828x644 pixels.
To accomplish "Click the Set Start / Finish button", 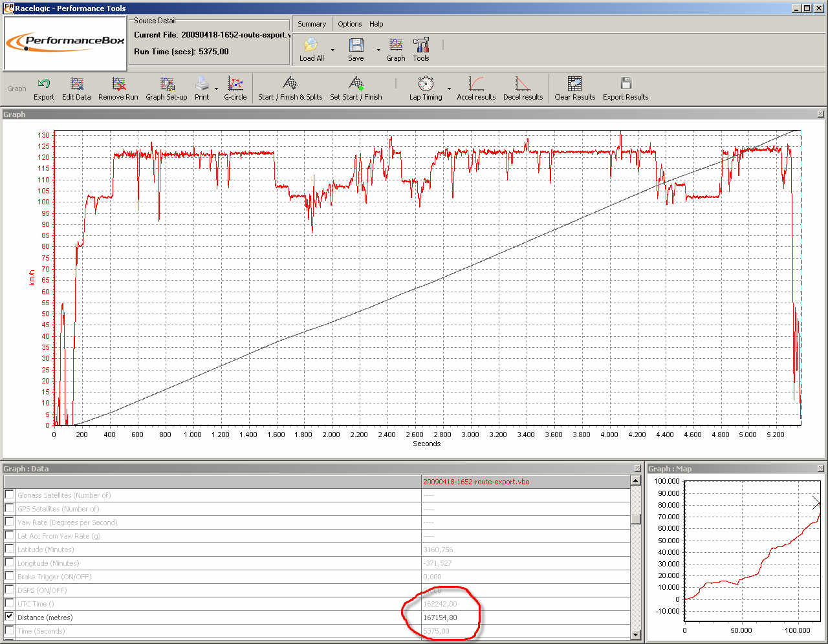I will (x=356, y=84).
